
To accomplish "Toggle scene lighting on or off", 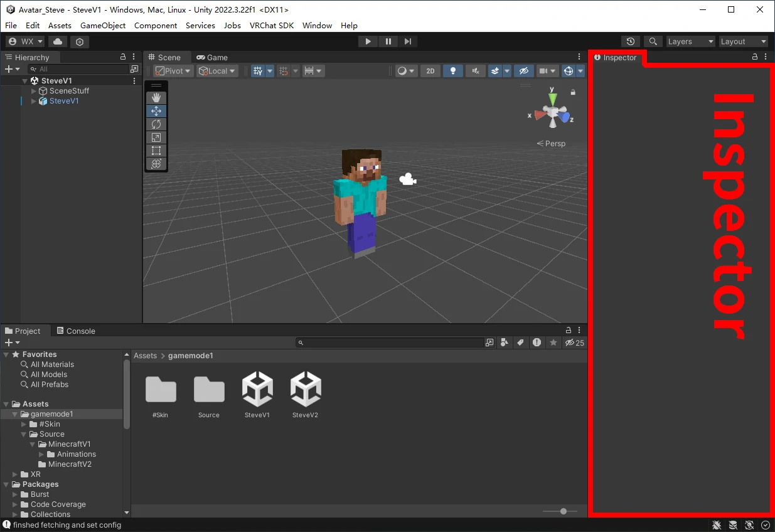I will click(452, 71).
